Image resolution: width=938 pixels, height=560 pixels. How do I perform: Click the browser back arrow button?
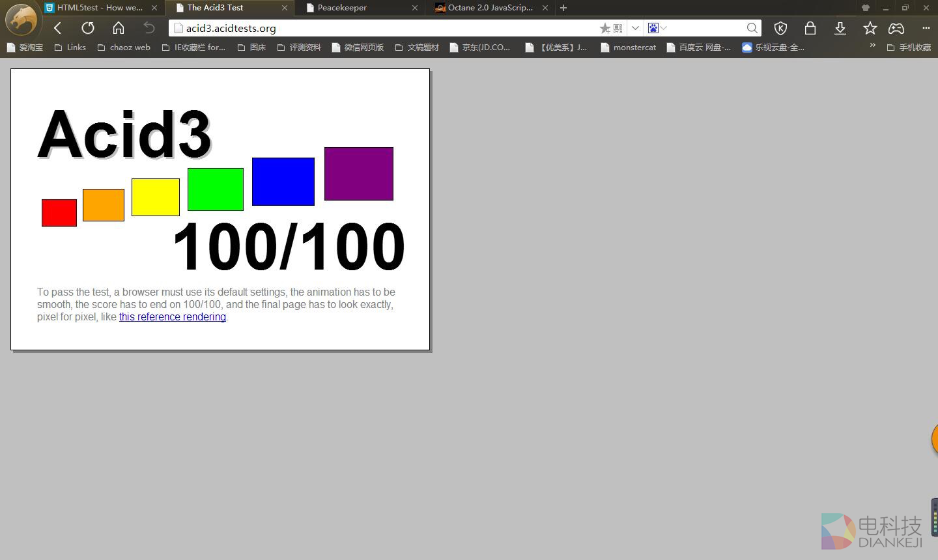57,28
